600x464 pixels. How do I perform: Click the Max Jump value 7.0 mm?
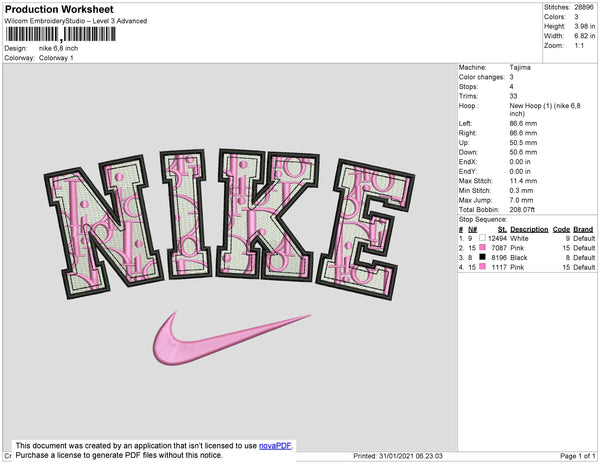coord(521,200)
